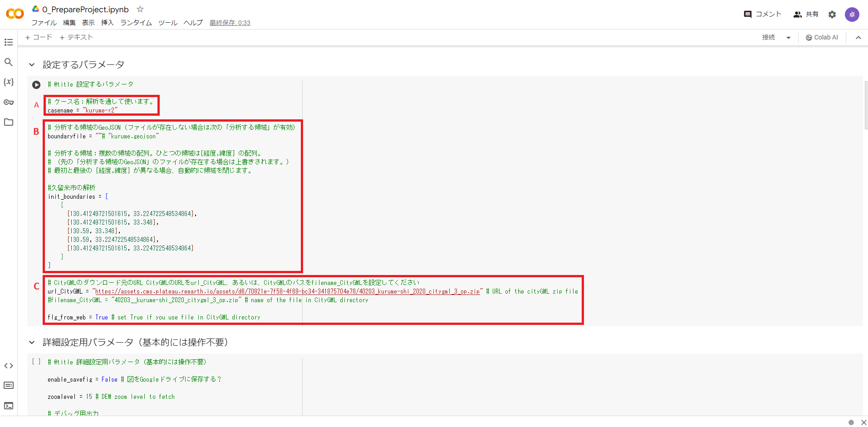868x427 pixels.
Task: Collapse the header with the chevron up
Action: 858,38
